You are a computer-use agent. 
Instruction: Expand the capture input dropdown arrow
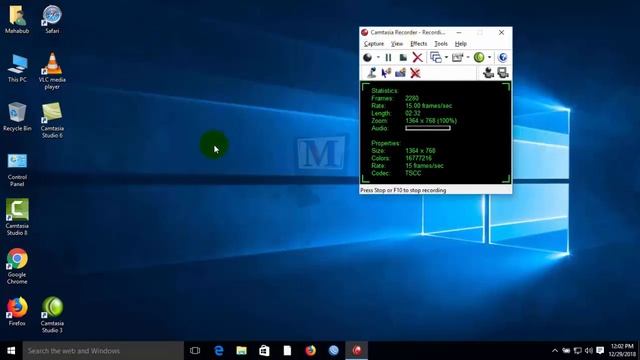pyautogui.click(x=446, y=58)
